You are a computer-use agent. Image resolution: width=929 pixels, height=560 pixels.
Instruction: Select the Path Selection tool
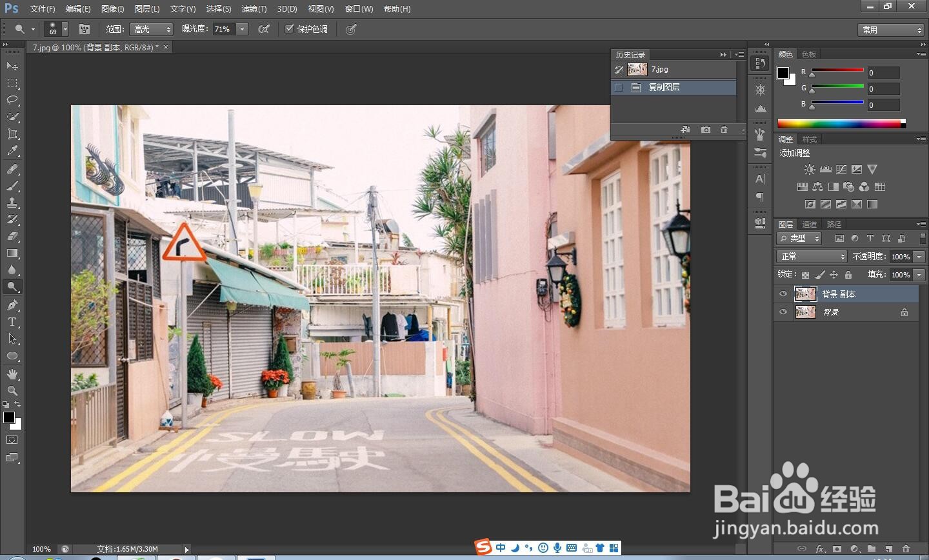click(x=12, y=338)
